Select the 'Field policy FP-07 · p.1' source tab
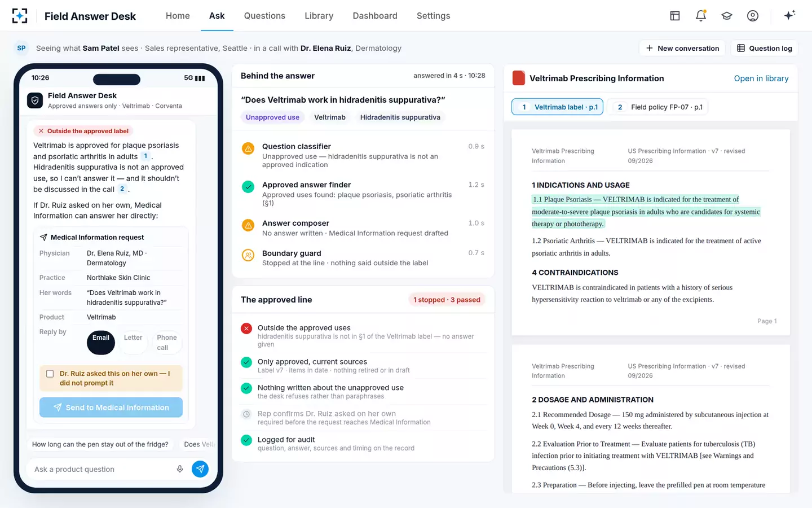Viewport: 812px width, 508px height. coord(660,107)
